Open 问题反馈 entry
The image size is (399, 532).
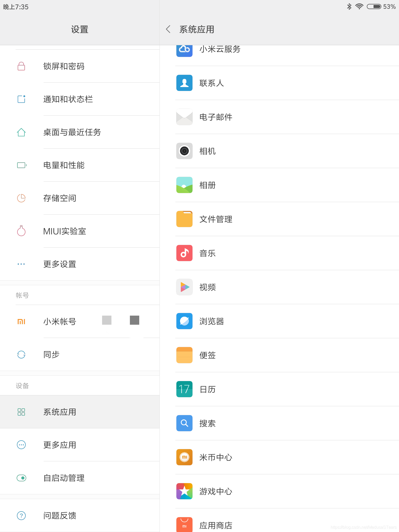[x=80, y=516]
